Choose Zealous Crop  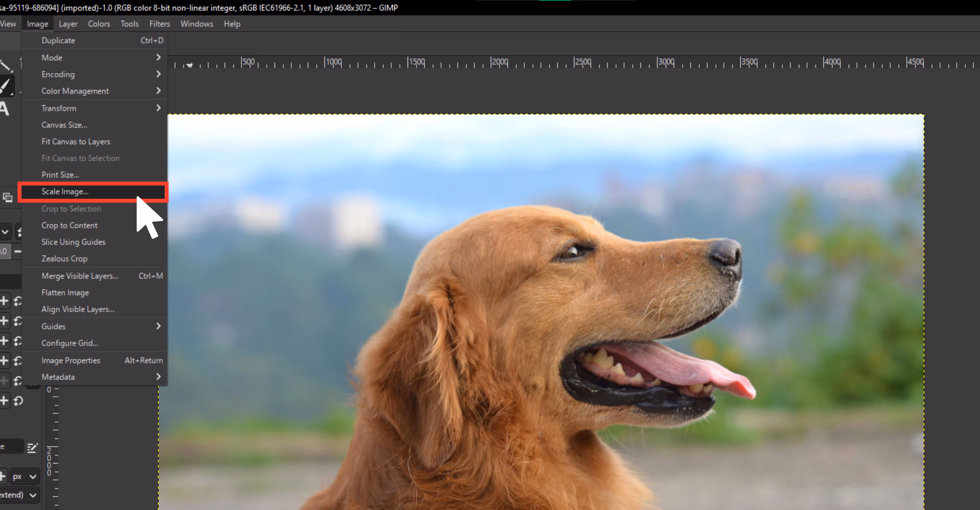(x=94, y=258)
